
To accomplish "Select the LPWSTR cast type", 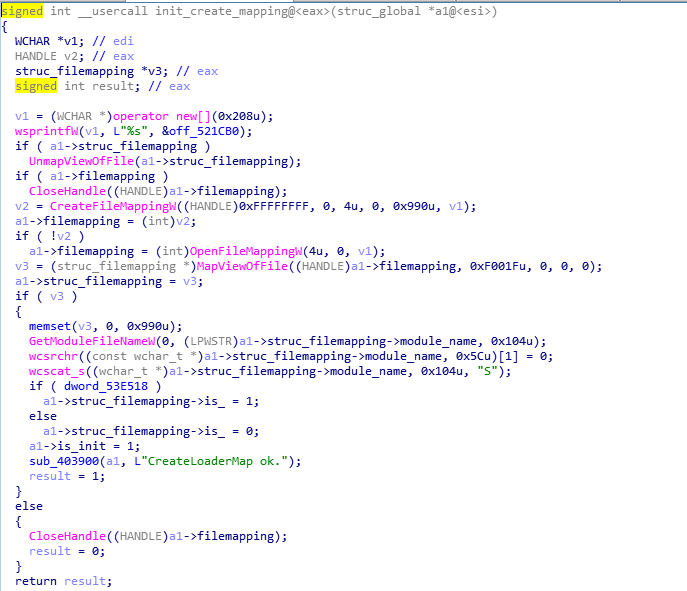I will (x=211, y=341).
